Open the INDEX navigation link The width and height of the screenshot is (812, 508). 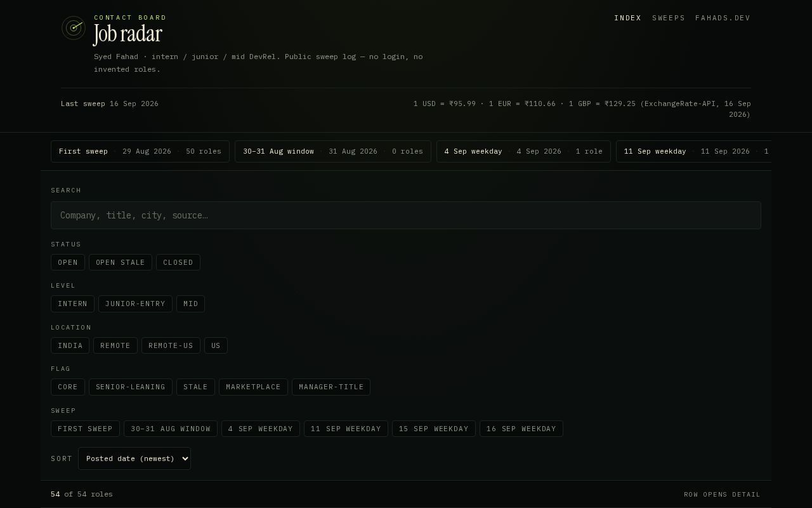click(x=628, y=18)
